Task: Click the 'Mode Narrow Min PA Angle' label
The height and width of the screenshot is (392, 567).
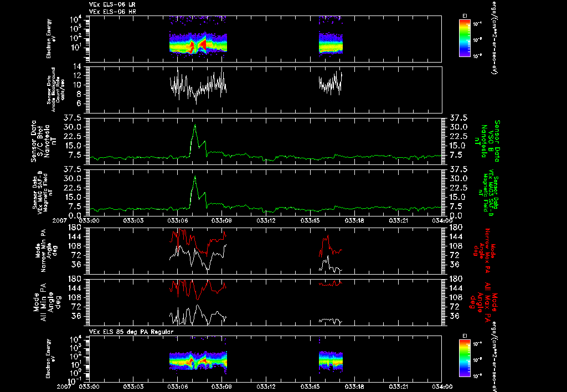Action: click(x=47, y=250)
